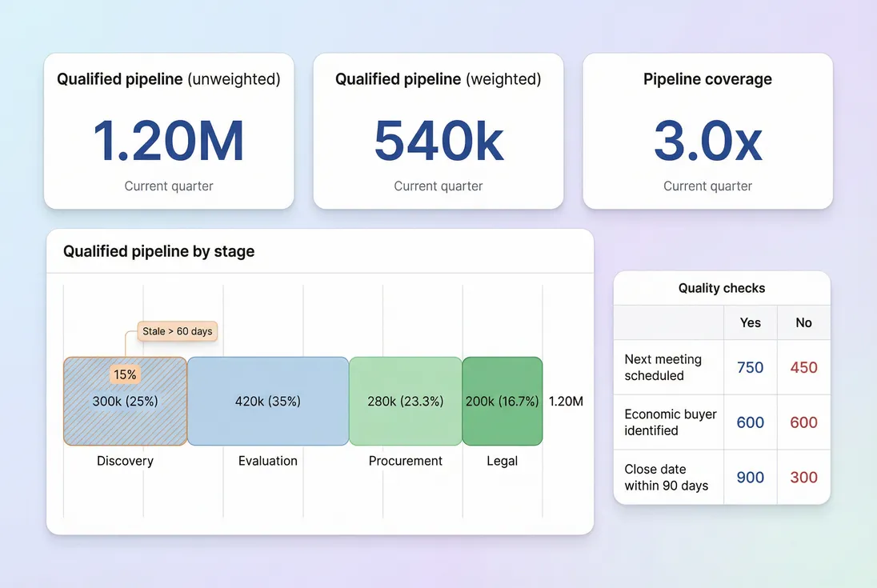The image size is (877, 588).
Task: Click the 15% stale indicator label
Action: pyautogui.click(x=125, y=374)
